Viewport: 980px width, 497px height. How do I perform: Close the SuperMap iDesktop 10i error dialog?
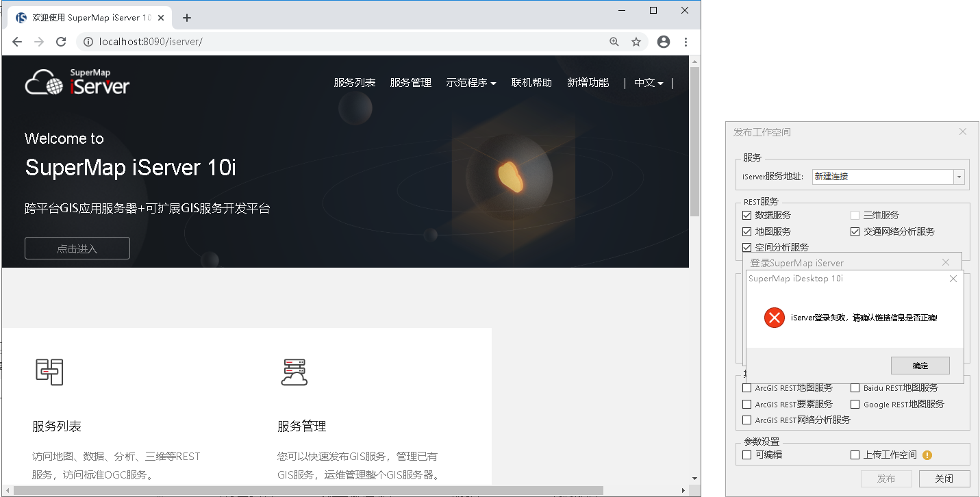(953, 279)
